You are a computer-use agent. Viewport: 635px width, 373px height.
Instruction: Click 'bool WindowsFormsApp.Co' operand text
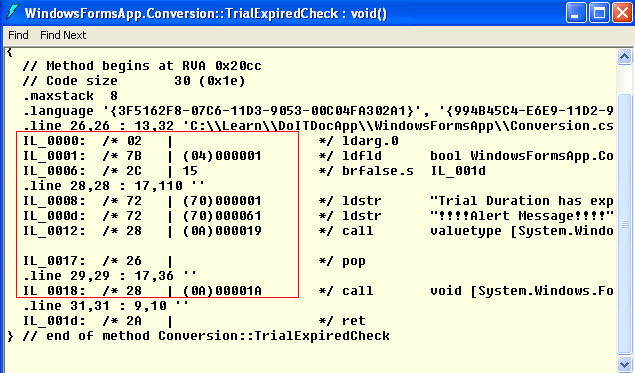coord(522,156)
